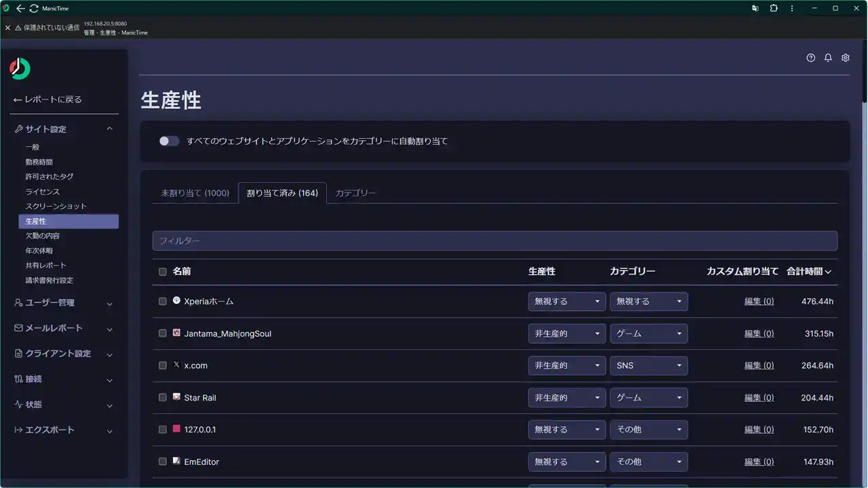The image size is (868, 488).
Task: Open category dropdown for Star Rail
Action: 648,398
